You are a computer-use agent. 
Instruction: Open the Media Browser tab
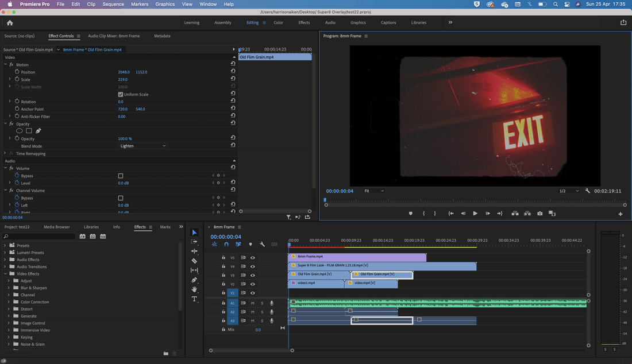[56, 227]
